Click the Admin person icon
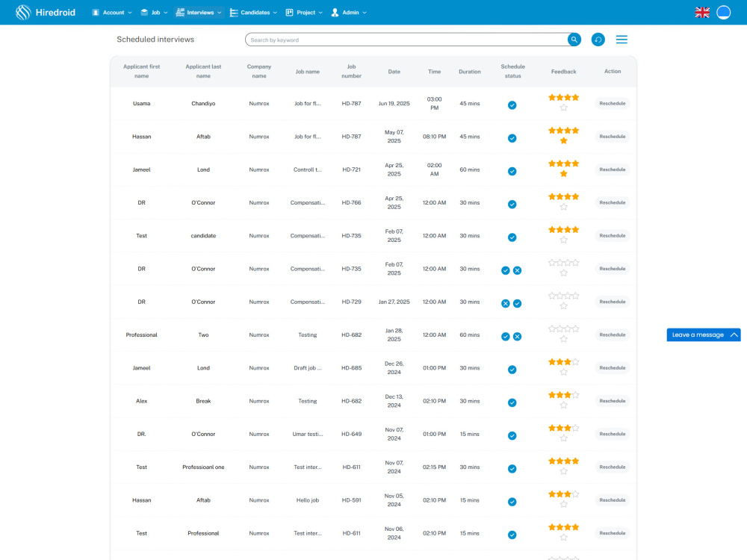 coord(335,13)
